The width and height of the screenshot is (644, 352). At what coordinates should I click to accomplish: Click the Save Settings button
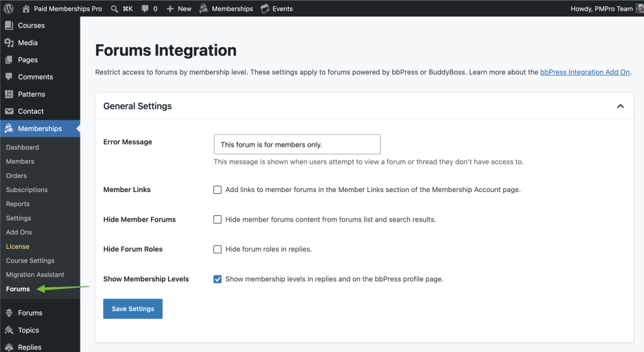point(133,309)
